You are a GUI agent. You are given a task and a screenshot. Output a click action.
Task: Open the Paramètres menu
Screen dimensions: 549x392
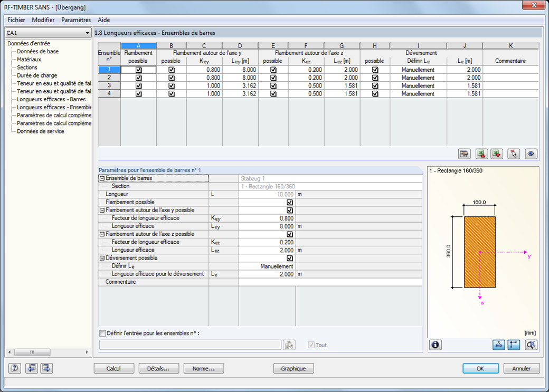(x=76, y=20)
